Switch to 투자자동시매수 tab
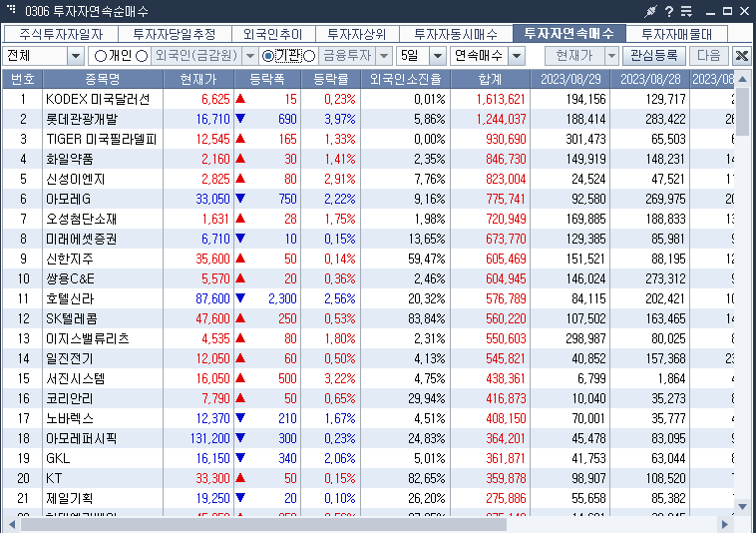 [x=456, y=34]
